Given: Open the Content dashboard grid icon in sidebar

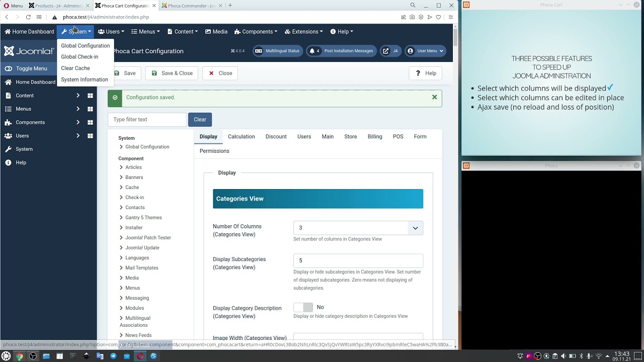Looking at the screenshot, I should pyautogui.click(x=90, y=96).
